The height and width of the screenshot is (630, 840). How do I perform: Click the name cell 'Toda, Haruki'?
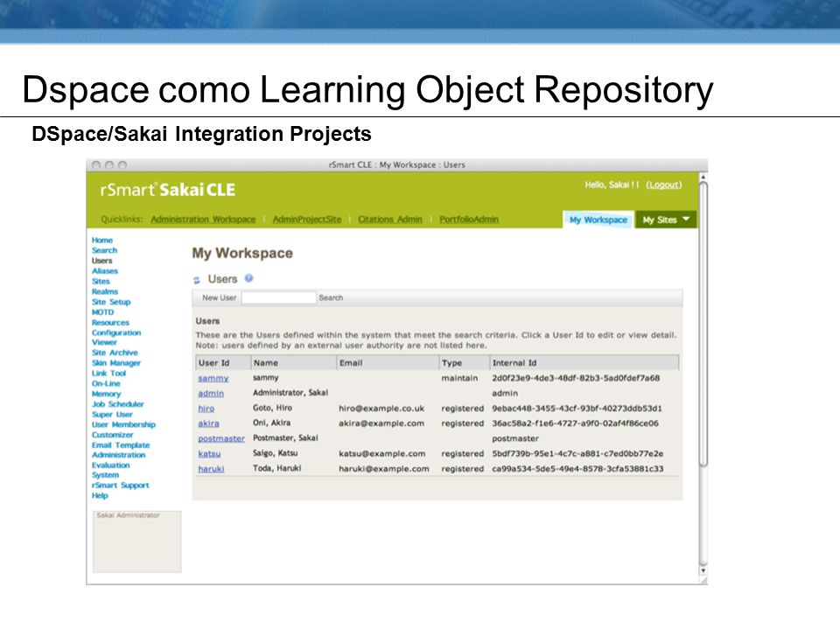point(277,468)
